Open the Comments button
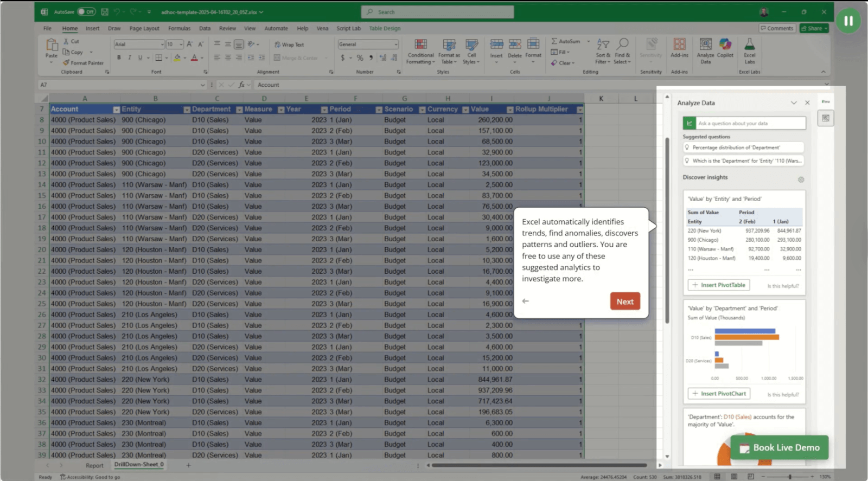 [x=777, y=28]
